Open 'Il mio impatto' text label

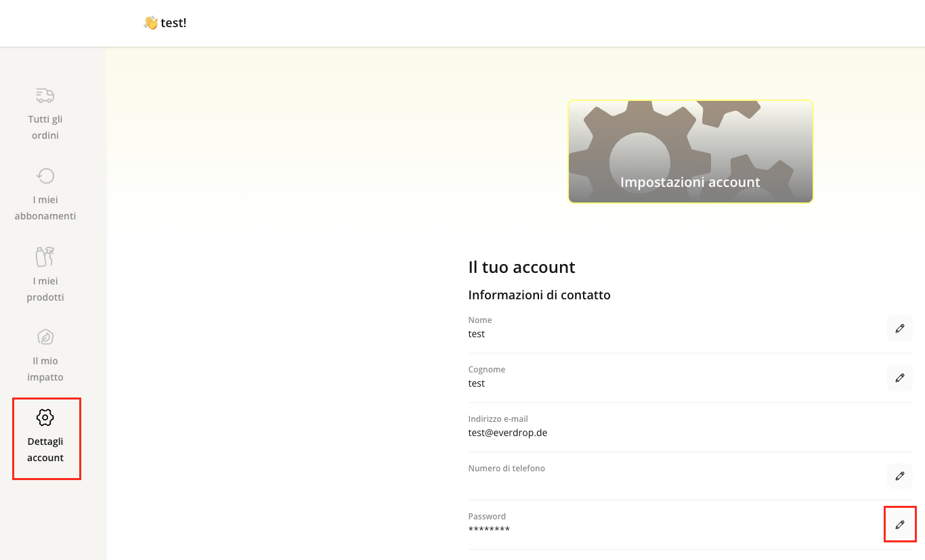(45, 369)
